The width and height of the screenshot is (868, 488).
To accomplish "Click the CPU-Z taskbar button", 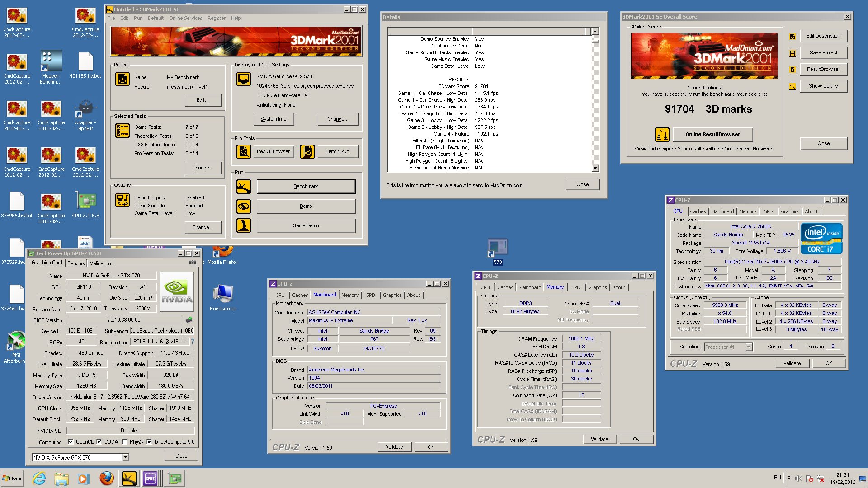I will [x=150, y=478].
